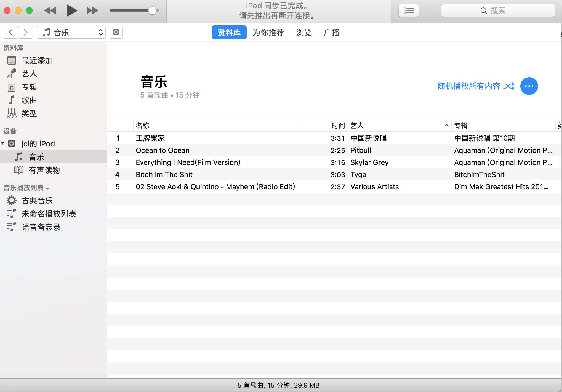Minimize window with yellow button
The height and width of the screenshot is (392, 562).
coord(18,10)
